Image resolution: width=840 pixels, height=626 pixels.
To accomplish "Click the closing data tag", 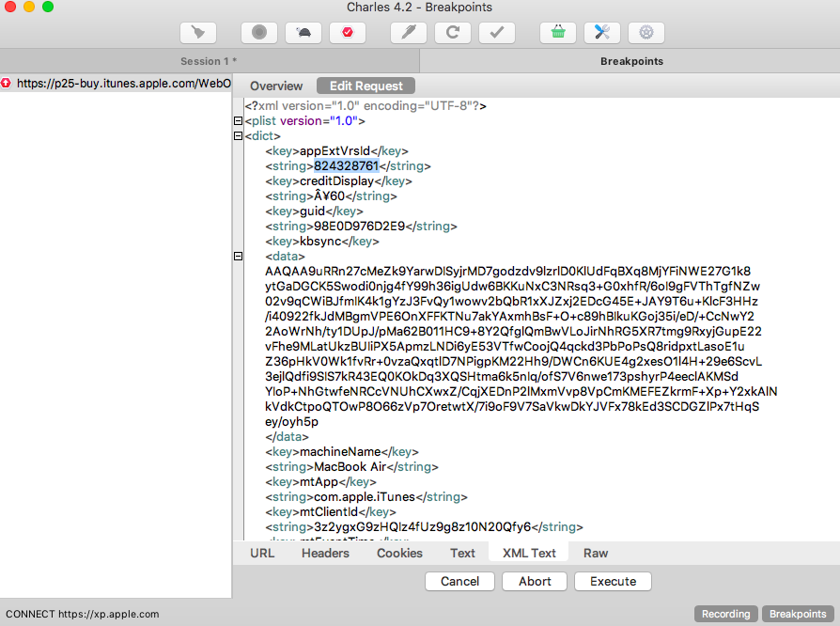I will (287, 437).
